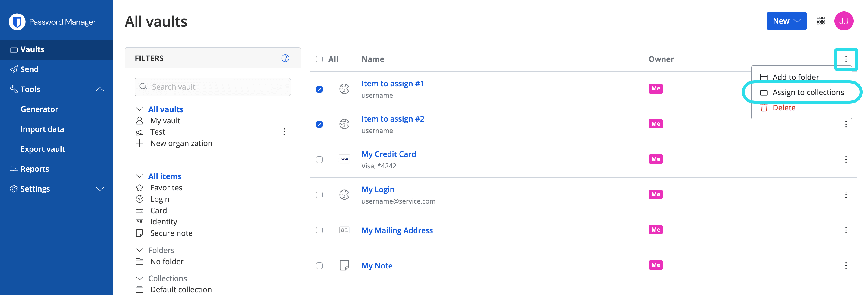Choose Add to folder from the menu
This screenshot has width=868, height=295.
click(x=795, y=77)
